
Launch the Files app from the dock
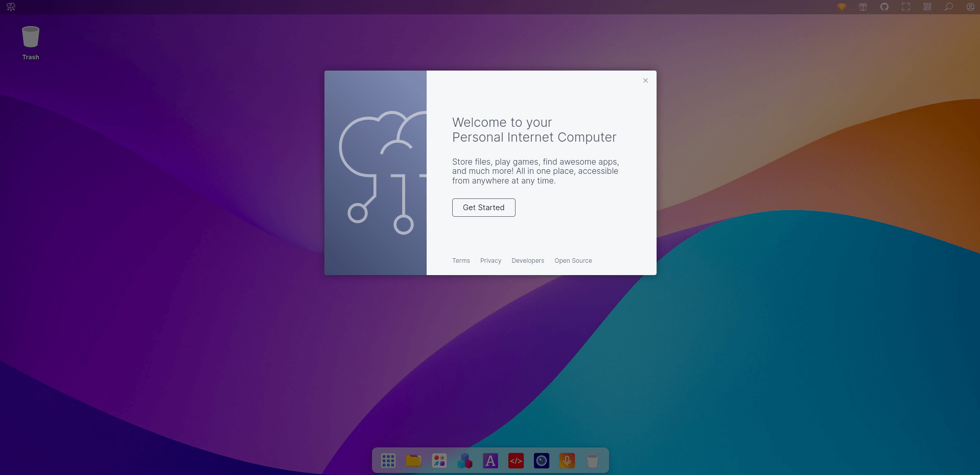(x=414, y=460)
